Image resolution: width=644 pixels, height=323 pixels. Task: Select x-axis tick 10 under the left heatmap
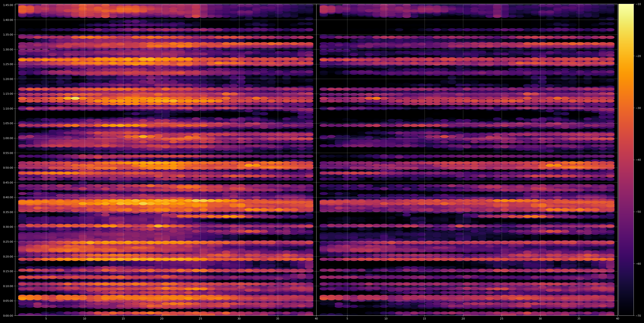coord(84,319)
